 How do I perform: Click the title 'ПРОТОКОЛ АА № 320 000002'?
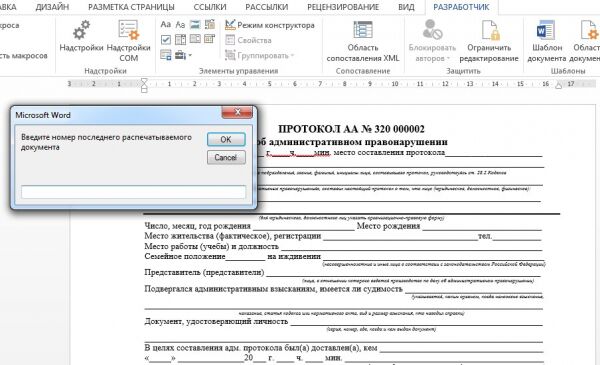[x=351, y=129]
